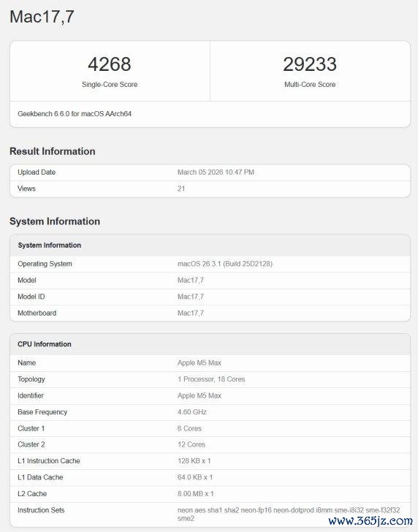This screenshot has width=418, height=532.
Task: Click the CPU Information table header
Action: [x=45, y=344]
